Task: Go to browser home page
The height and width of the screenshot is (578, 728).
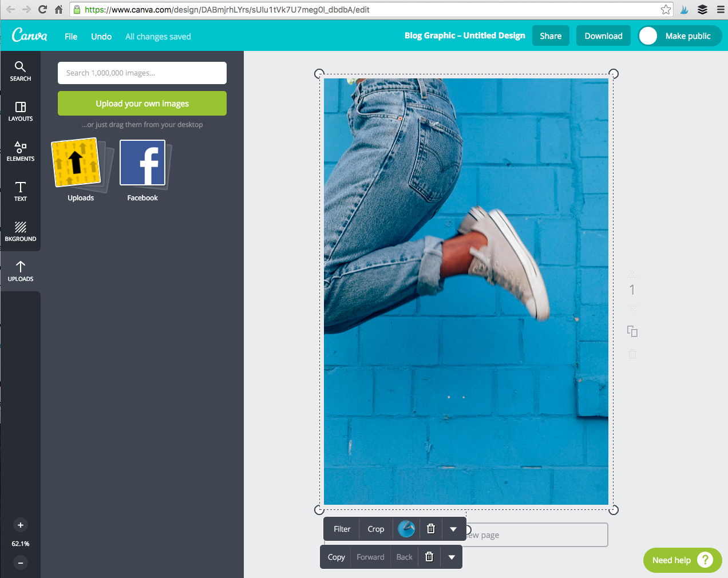Action: pos(58,9)
